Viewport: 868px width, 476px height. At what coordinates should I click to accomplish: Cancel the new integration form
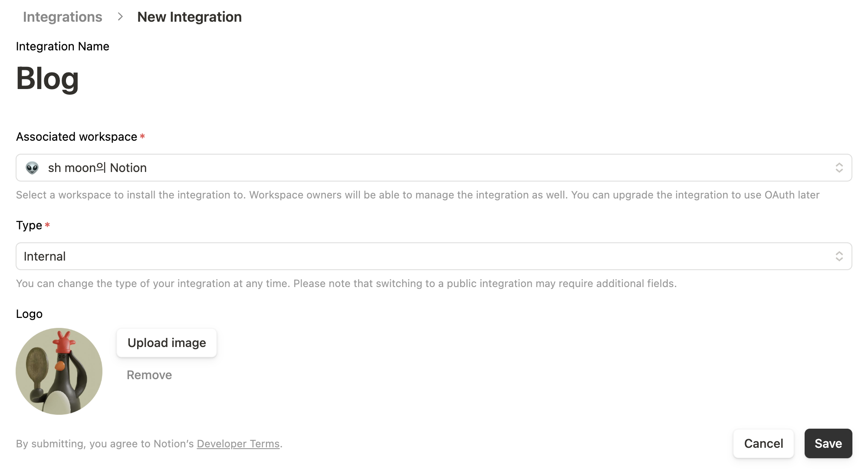[763, 443]
